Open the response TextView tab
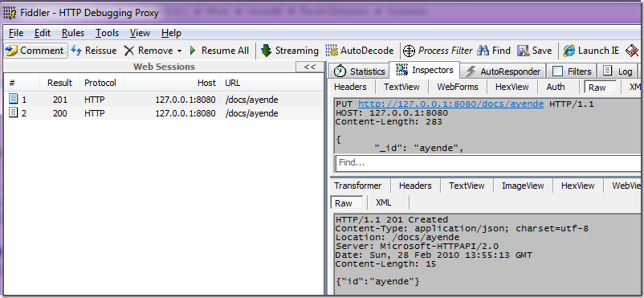Screen dimensions: 644x298 click(x=467, y=186)
